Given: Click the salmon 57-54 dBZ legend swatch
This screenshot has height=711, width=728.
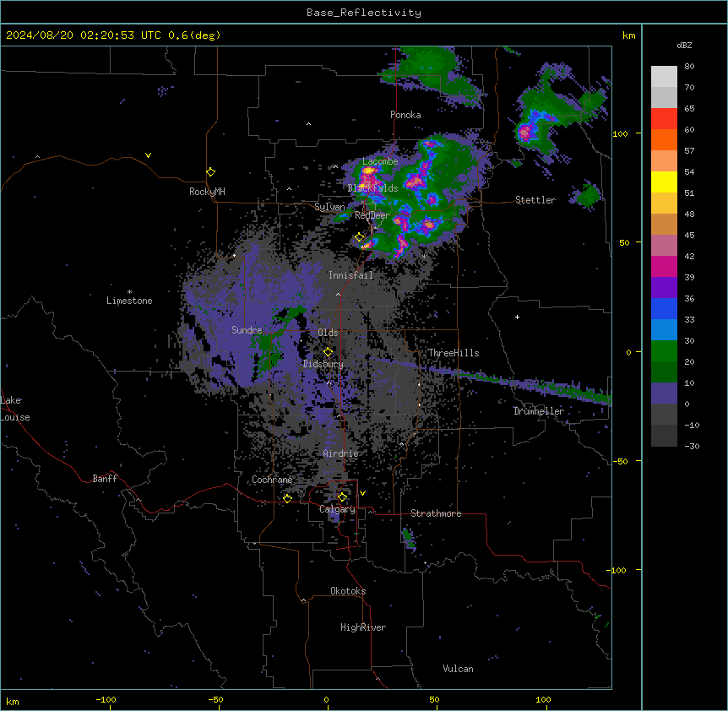Looking at the screenshot, I should (x=664, y=161).
